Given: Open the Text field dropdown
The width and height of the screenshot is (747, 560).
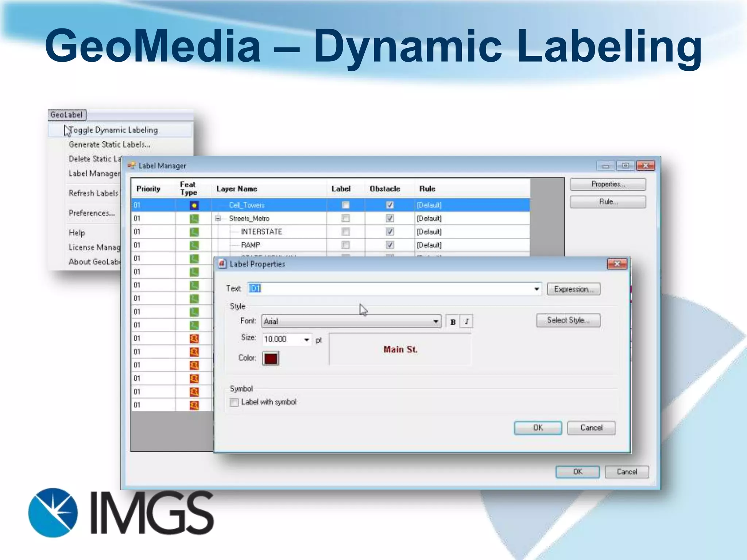Looking at the screenshot, I should click(x=536, y=289).
